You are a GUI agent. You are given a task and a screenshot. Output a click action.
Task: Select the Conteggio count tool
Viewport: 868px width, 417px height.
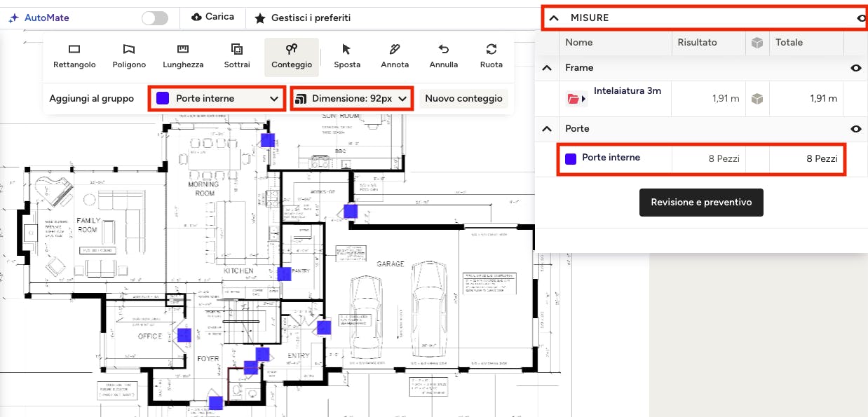click(x=292, y=56)
